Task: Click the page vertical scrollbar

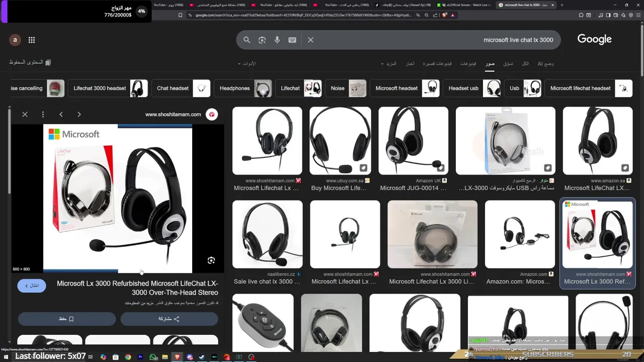Action: (641, 50)
